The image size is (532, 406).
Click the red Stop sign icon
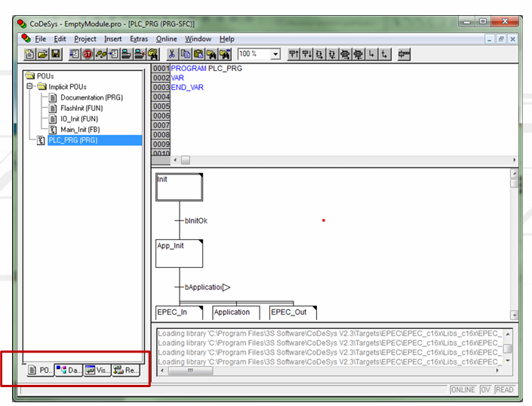(88, 54)
